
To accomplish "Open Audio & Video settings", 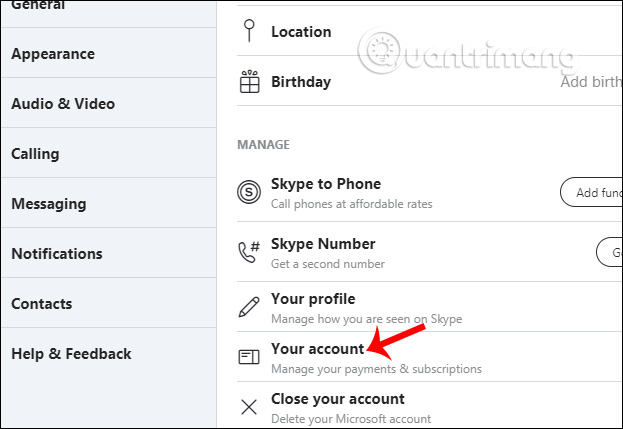I will click(x=63, y=104).
